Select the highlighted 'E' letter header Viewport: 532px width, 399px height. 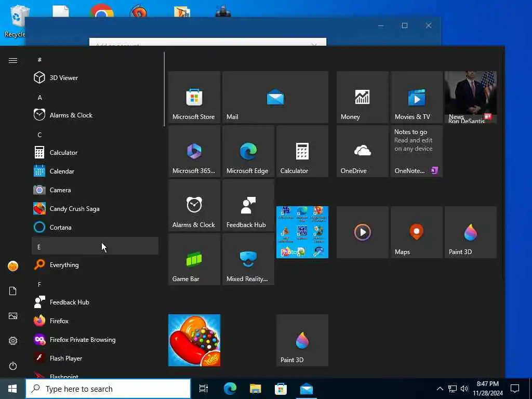pyautogui.click(x=95, y=246)
